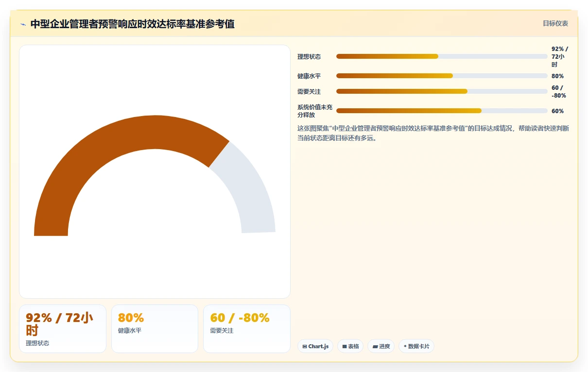Click the 系统价值未充分释放 progress bar

coord(442,111)
